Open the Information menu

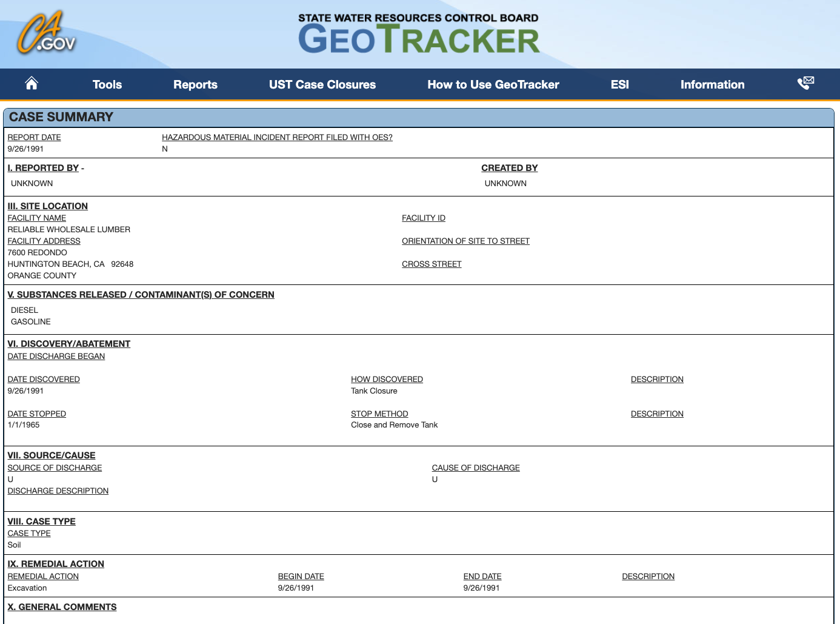(x=712, y=85)
